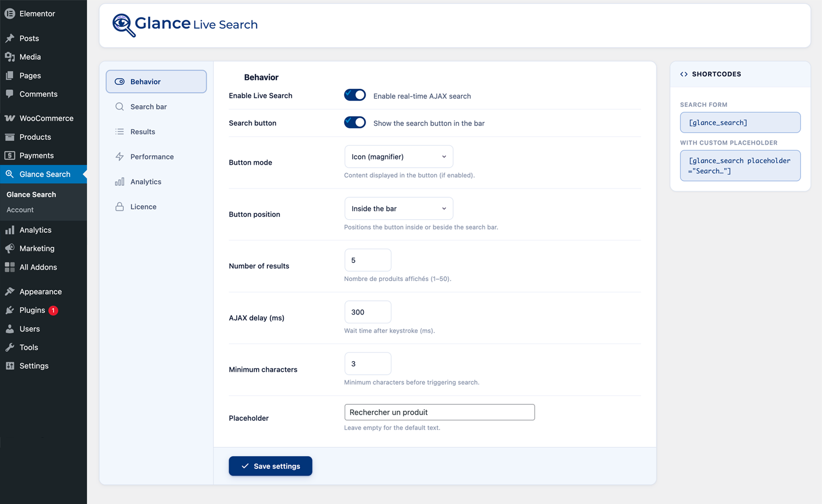This screenshot has height=504, width=822.
Task: Switch to the Behavior tab
Action: coord(145,81)
